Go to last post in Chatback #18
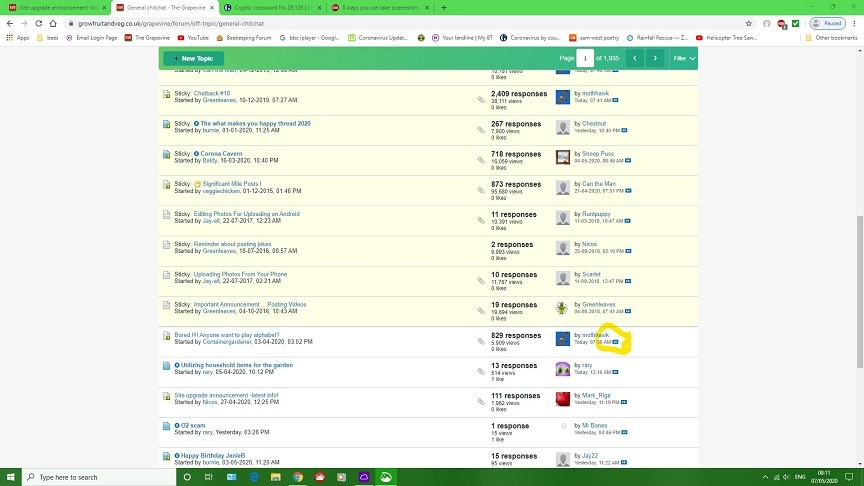The height and width of the screenshot is (486, 864). tap(615, 100)
